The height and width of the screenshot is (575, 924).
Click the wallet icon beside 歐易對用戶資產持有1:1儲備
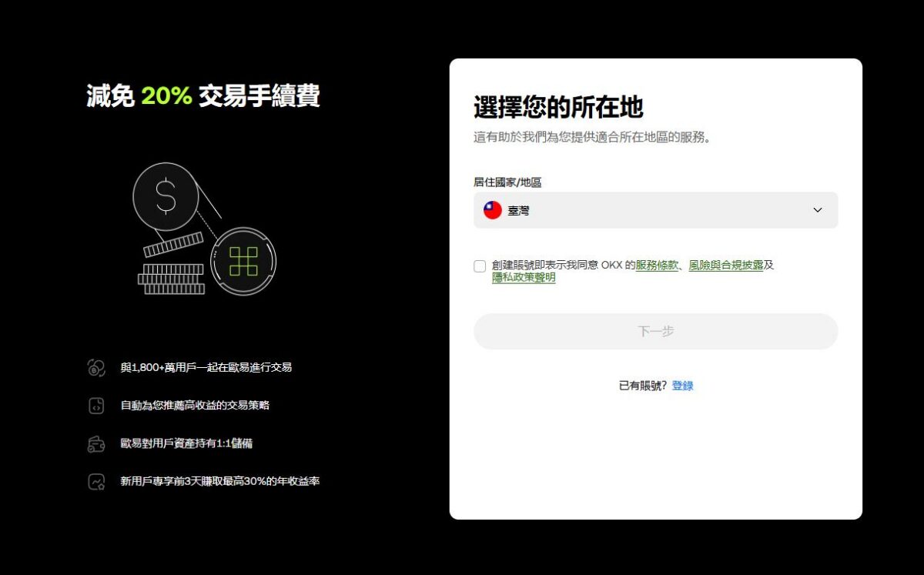[x=96, y=444]
